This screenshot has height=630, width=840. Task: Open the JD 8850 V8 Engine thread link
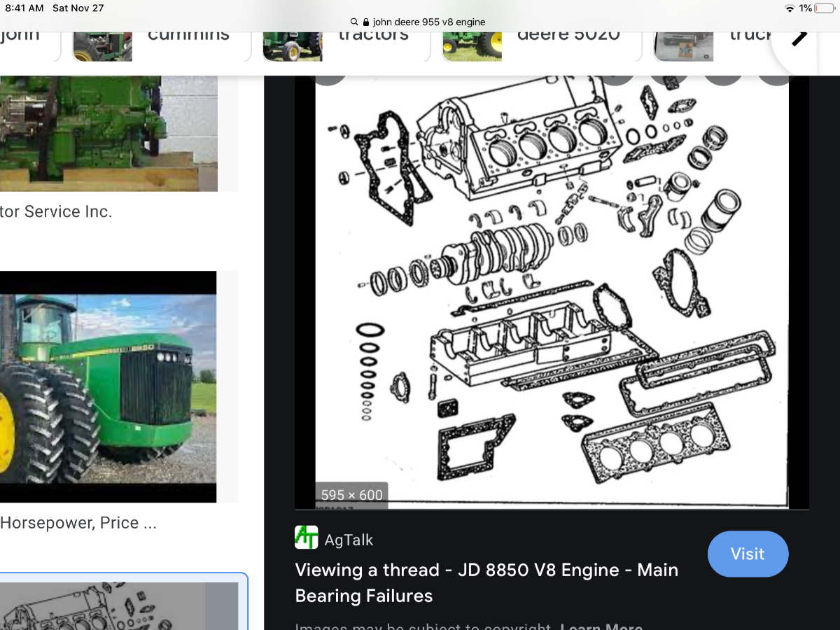point(486,582)
